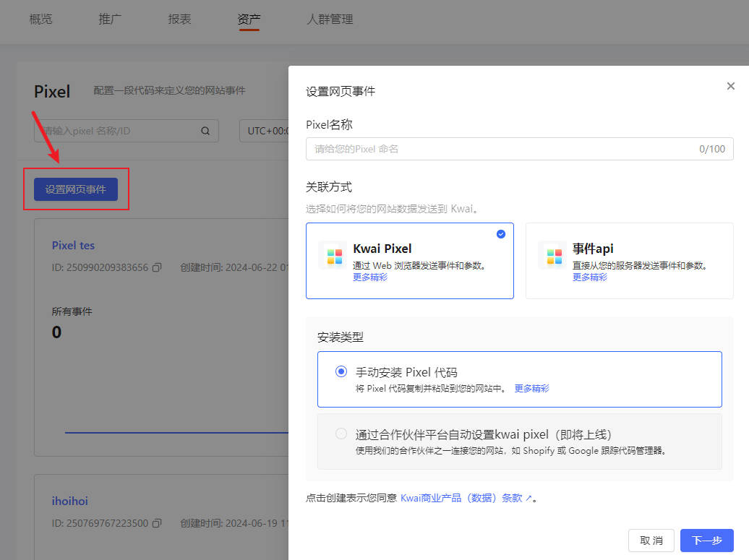Open the UTC+00:00 timezone dropdown
The height and width of the screenshot is (560, 749).
click(x=265, y=131)
